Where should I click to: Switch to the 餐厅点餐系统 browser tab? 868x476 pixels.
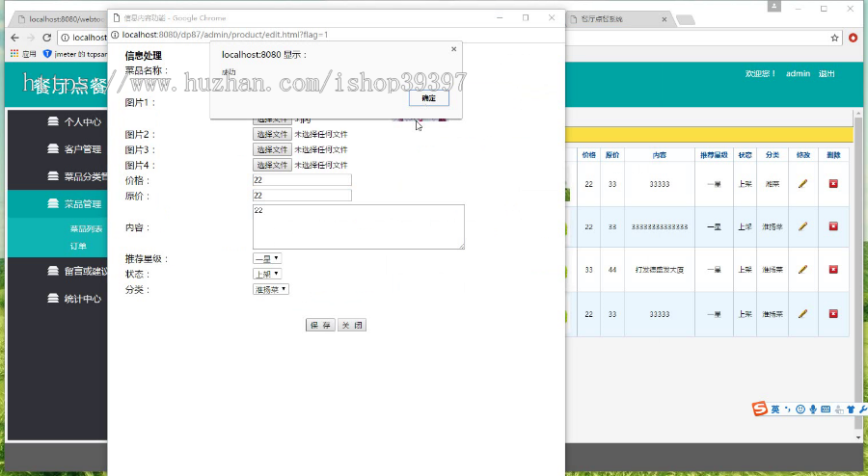click(x=619, y=19)
